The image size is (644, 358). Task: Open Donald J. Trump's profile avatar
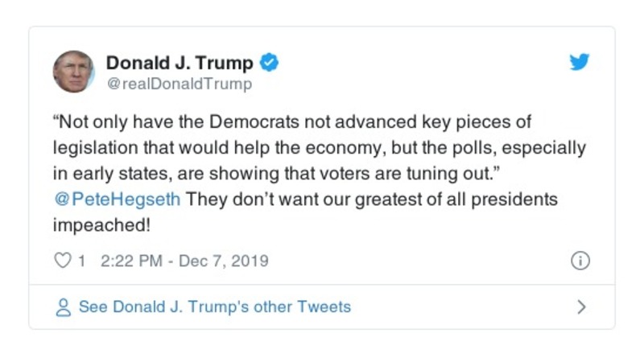pyautogui.click(x=74, y=72)
